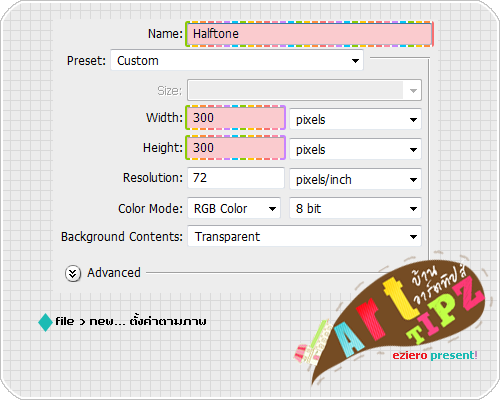Image resolution: width=500 pixels, height=400 pixels.
Task: Click the Advanced label
Action: click(x=114, y=273)
